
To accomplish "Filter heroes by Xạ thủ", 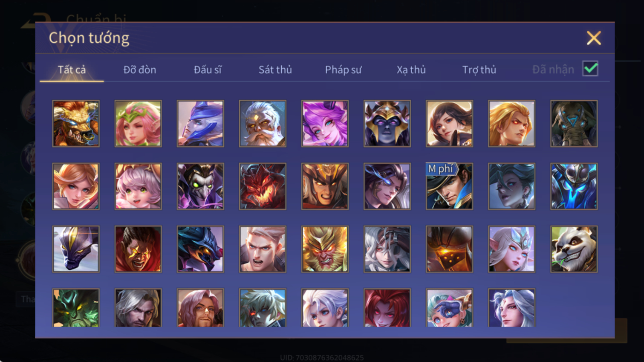I will coord(411,70).
